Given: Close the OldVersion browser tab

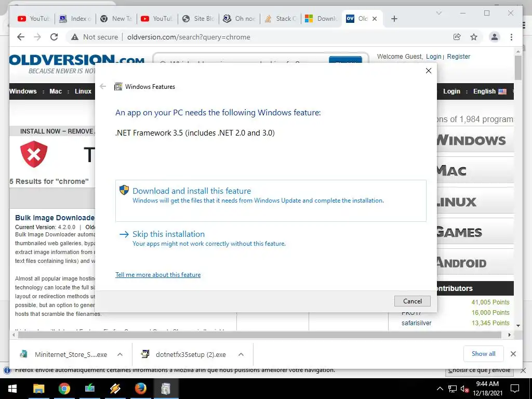Looking at the screenshot, I should [x=375, y=19].
